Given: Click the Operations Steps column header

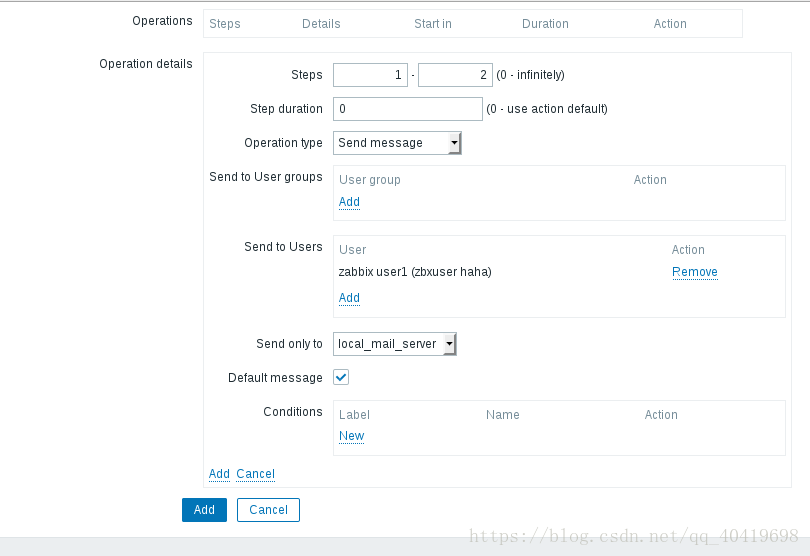Looking at the screenshot, I should click(225, 24).
